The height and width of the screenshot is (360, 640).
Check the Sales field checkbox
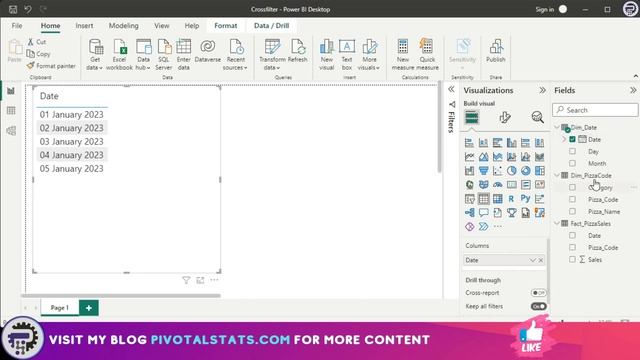pos(572,260)
